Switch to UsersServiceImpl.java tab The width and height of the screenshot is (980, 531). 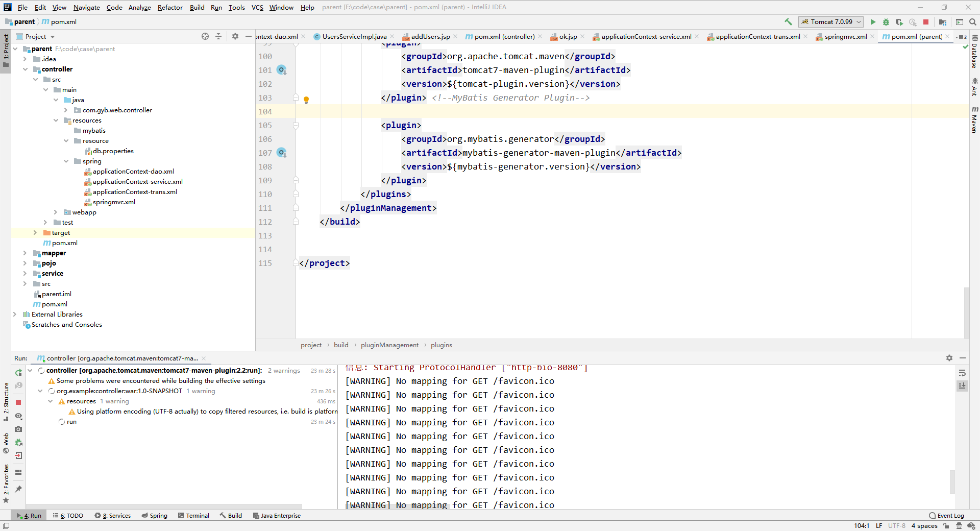[x=354, y=36]
